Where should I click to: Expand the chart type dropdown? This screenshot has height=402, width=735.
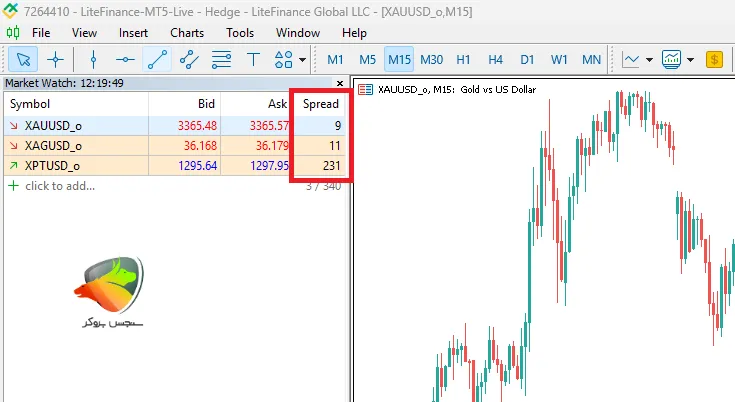[649, 60]
